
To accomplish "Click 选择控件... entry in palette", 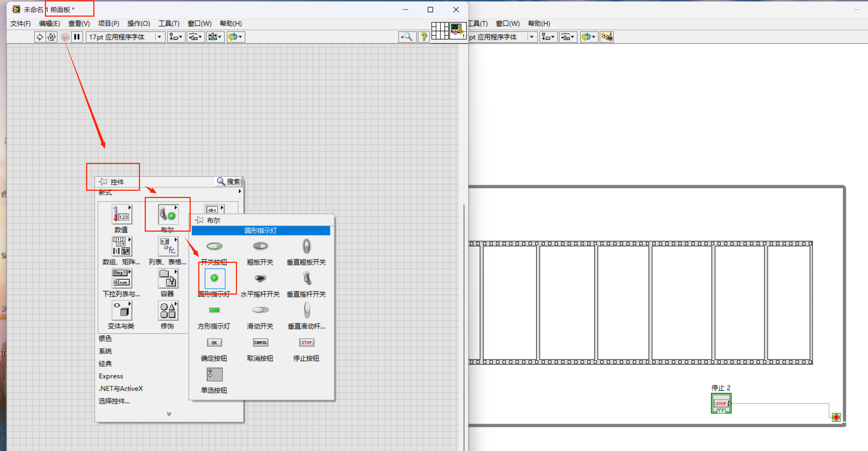I will 114,401.
